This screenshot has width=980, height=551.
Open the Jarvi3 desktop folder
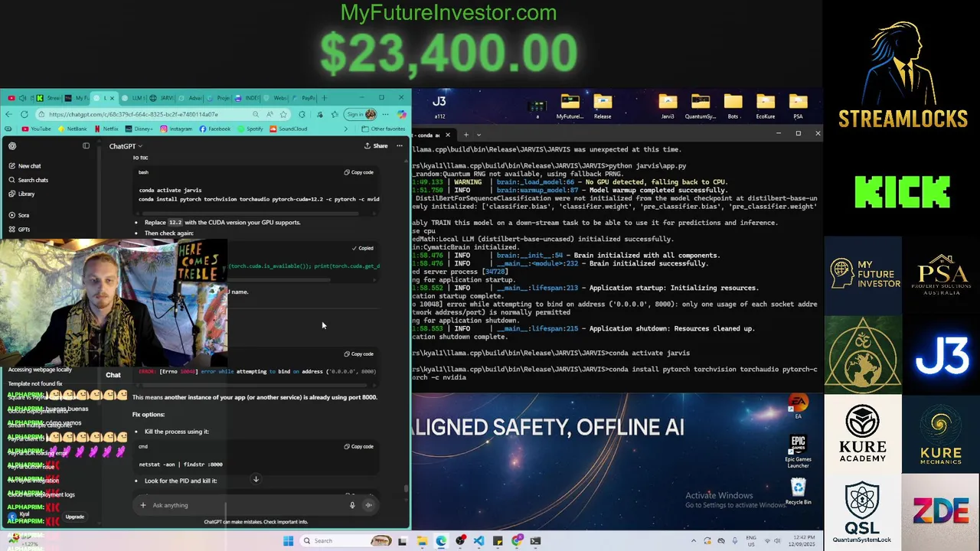point(668,106)
